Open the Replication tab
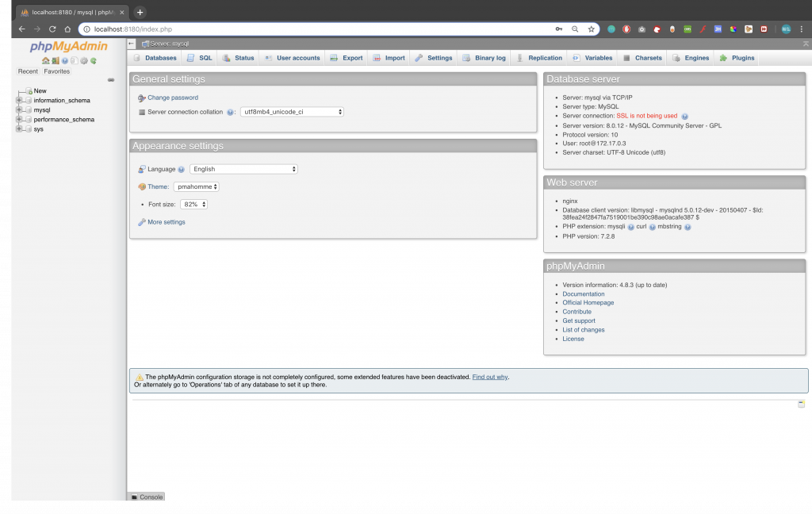The width and height of the screenshot is (812, 514). point(539,58)
